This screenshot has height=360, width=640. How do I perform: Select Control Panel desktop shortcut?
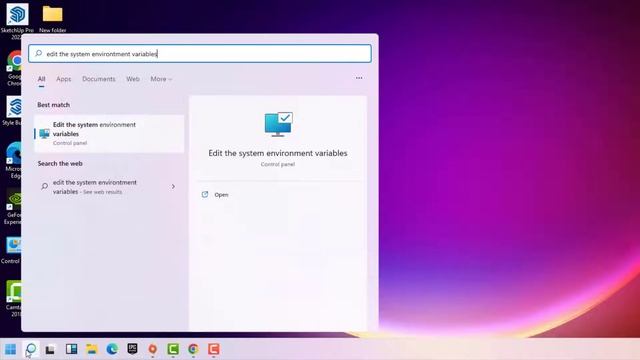point(12,249)
